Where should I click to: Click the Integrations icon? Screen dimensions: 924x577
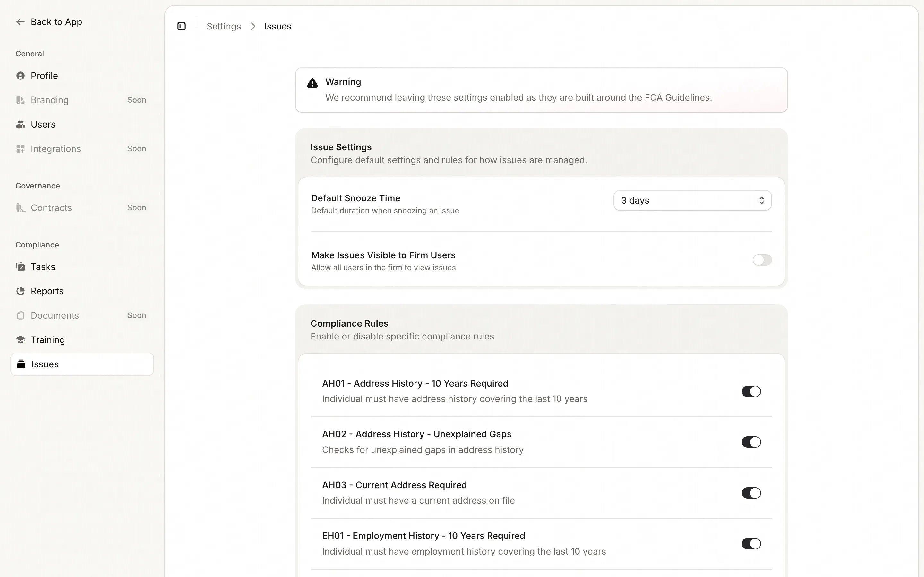point(20,148)
